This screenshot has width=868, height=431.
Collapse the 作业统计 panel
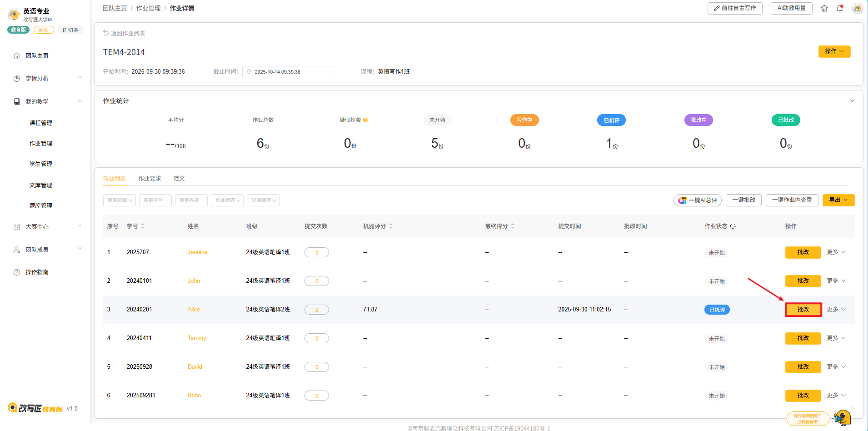pos(852,101)
